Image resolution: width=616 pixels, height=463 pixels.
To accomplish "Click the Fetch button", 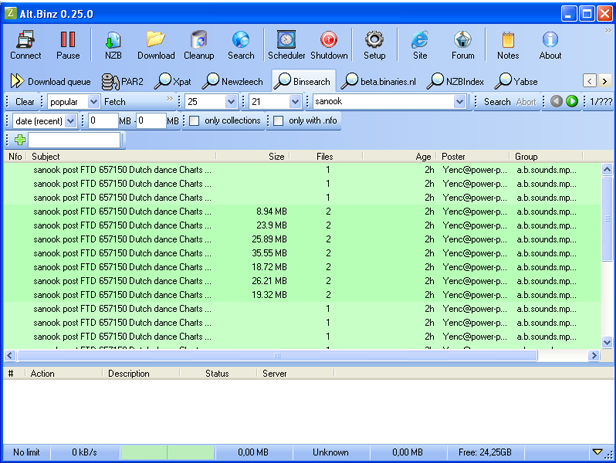I will (115, 102).
